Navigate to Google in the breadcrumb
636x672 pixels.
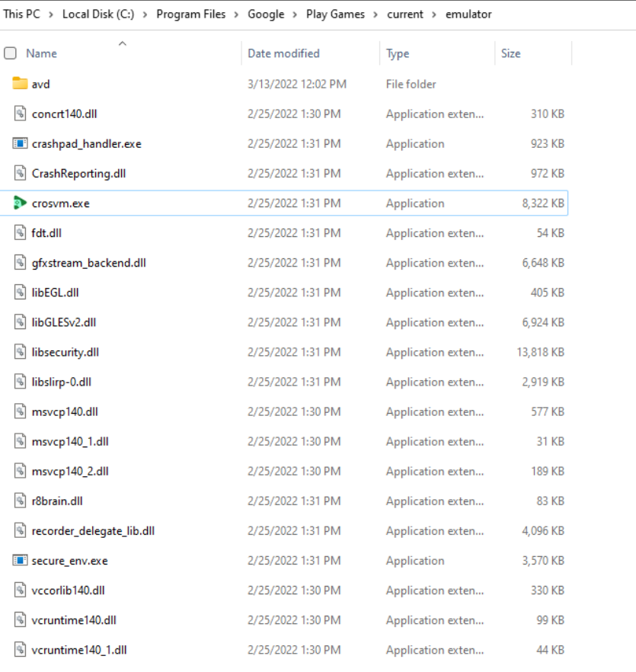pos(266,14)
